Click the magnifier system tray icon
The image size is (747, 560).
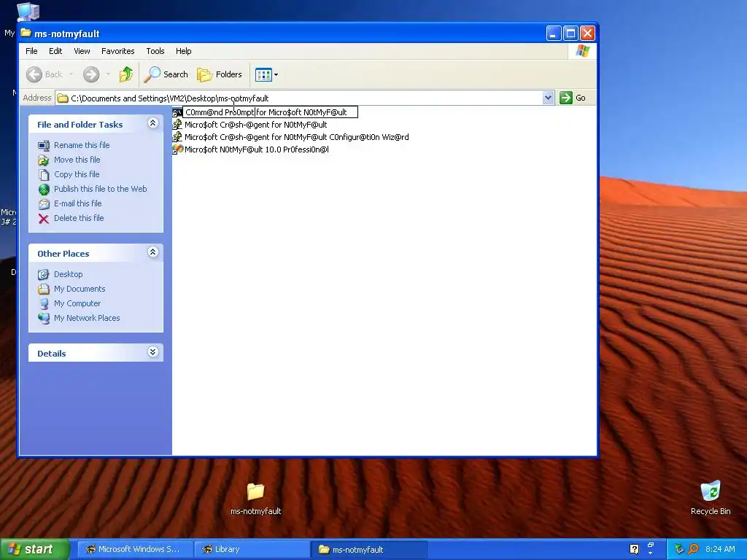[693, 549]
